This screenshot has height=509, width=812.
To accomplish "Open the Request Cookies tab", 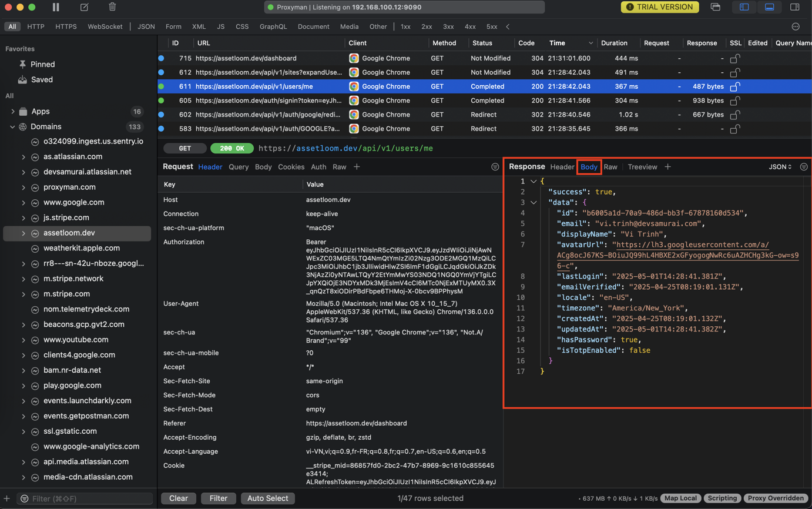I will [291, 167].
